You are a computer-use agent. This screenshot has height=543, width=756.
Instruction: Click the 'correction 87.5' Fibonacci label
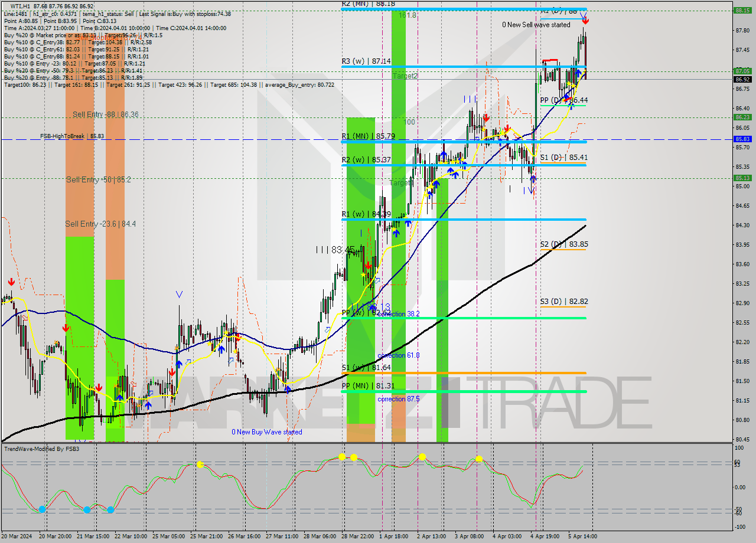click(x=399, y=399)
